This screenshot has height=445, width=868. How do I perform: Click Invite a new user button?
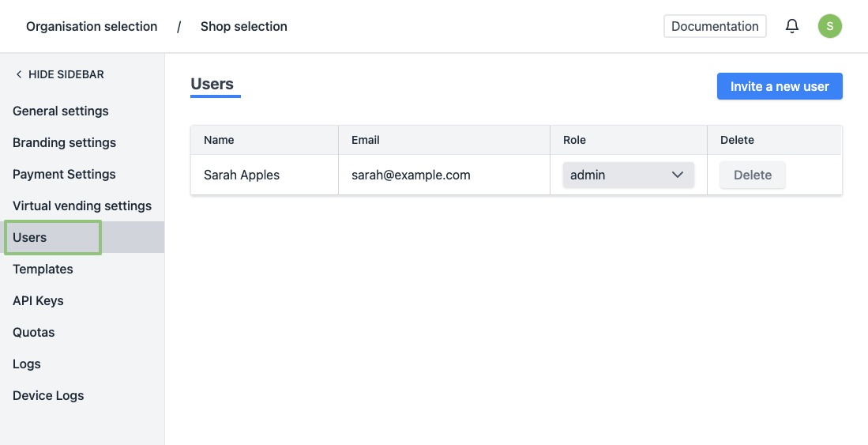pos(779,86)
